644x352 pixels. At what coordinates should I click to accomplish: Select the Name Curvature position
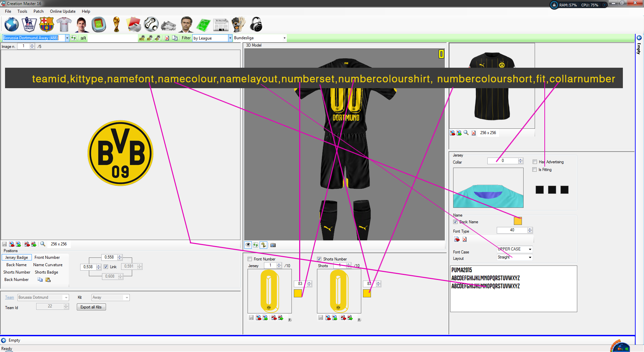pyautogui.click(x=48, y=265)
